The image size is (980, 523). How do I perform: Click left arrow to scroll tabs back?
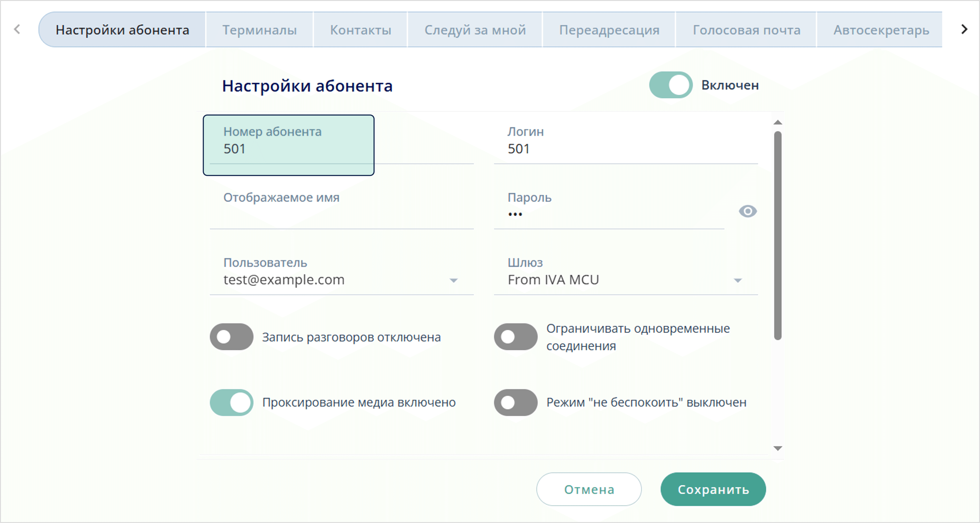17,29
